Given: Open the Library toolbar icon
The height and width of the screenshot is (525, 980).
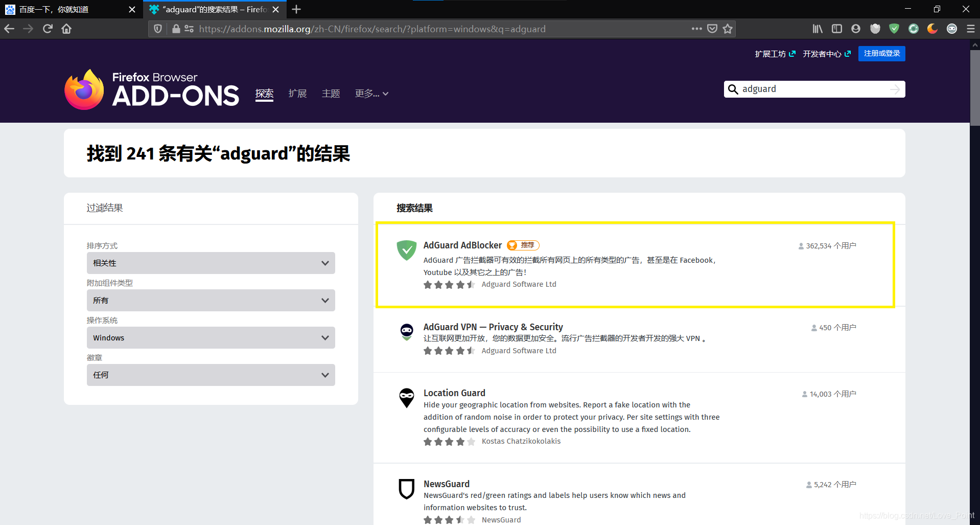Looking at the screenshot, I should click(x=818, y=29).
